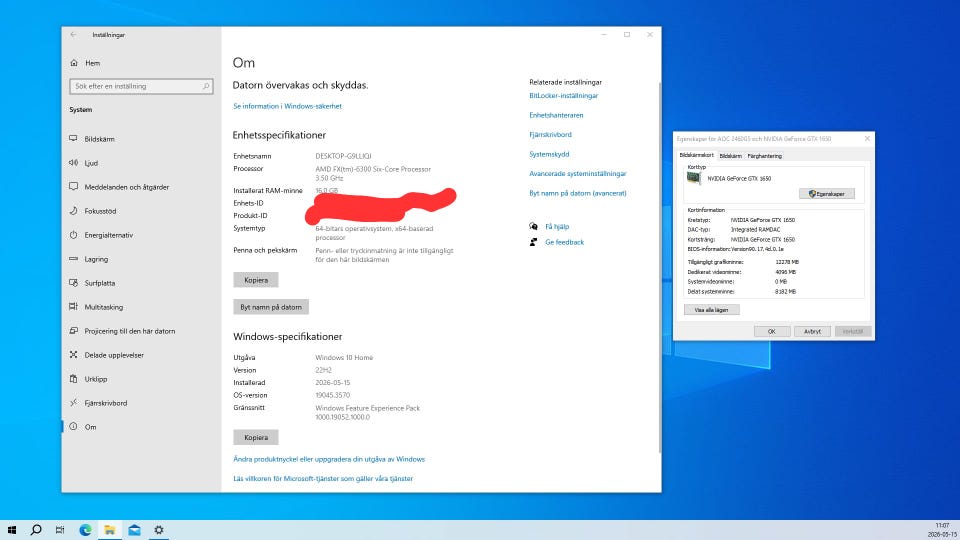Click the Settings page vertical scrollbar
Image resolution: width=960 pixels, height=540 pixels.
point(659,266)
